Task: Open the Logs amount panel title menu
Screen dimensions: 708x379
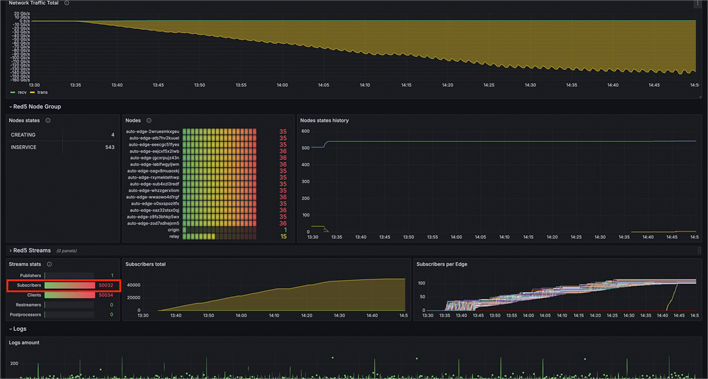Action: [24, 342]
